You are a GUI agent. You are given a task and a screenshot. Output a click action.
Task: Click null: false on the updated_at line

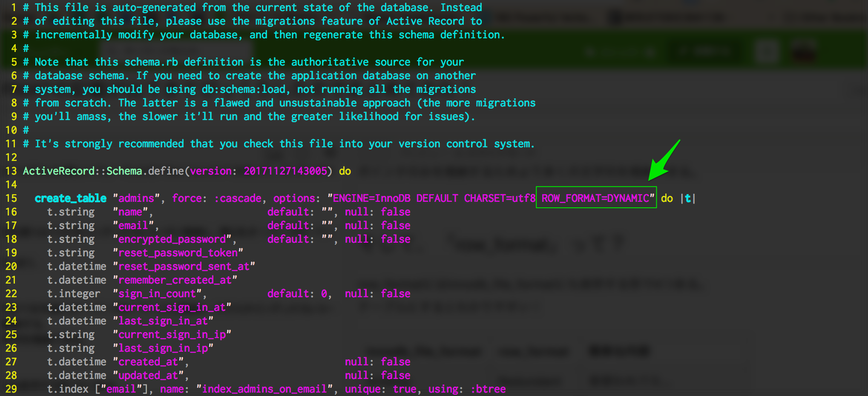coord(378,376)
